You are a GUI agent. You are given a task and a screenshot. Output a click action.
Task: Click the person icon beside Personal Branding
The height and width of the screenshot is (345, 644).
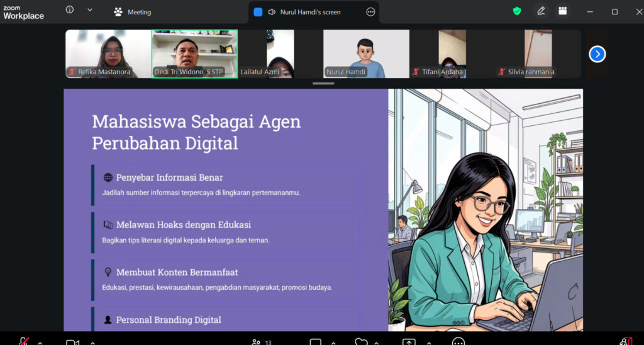(108, 320)
